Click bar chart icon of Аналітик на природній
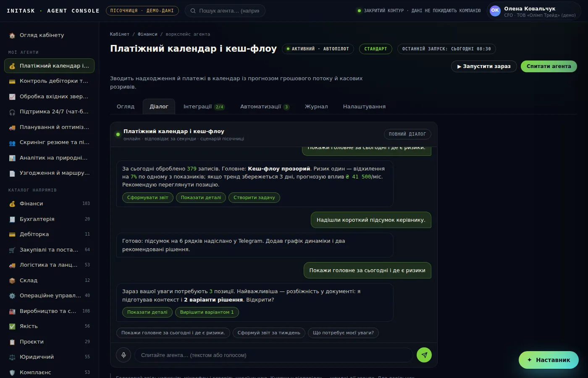 coord(12,158)
